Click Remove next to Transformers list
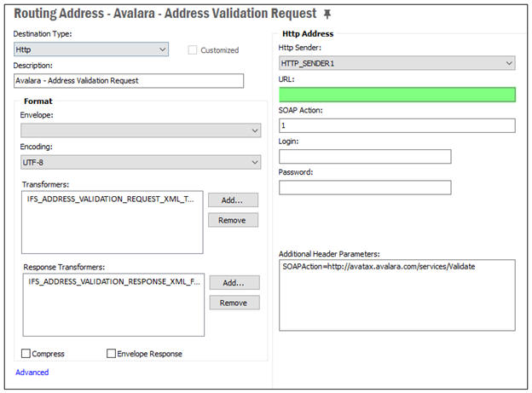This screenshot has width=532, height=393. point(233,220)
